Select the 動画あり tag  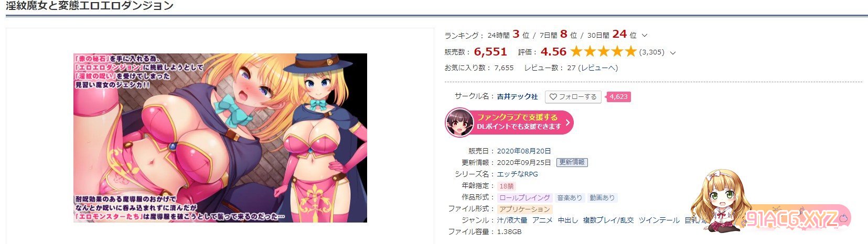[602, 197]
